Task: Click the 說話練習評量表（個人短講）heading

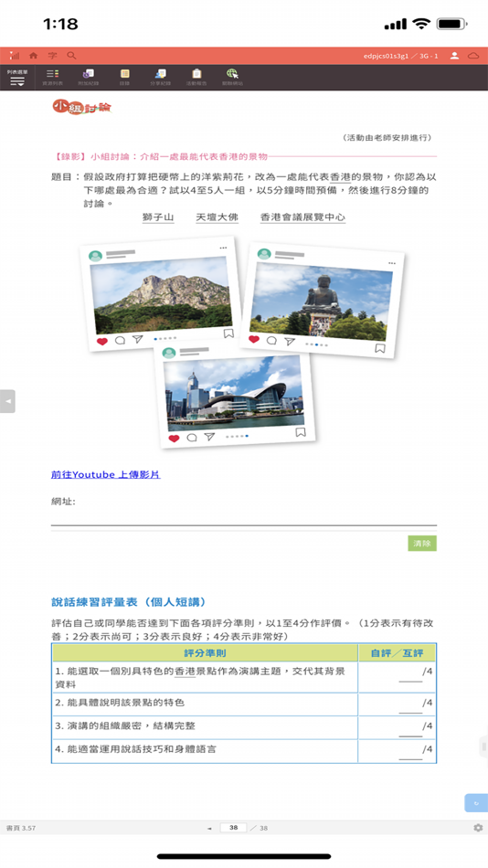Action: click(129, 602)
